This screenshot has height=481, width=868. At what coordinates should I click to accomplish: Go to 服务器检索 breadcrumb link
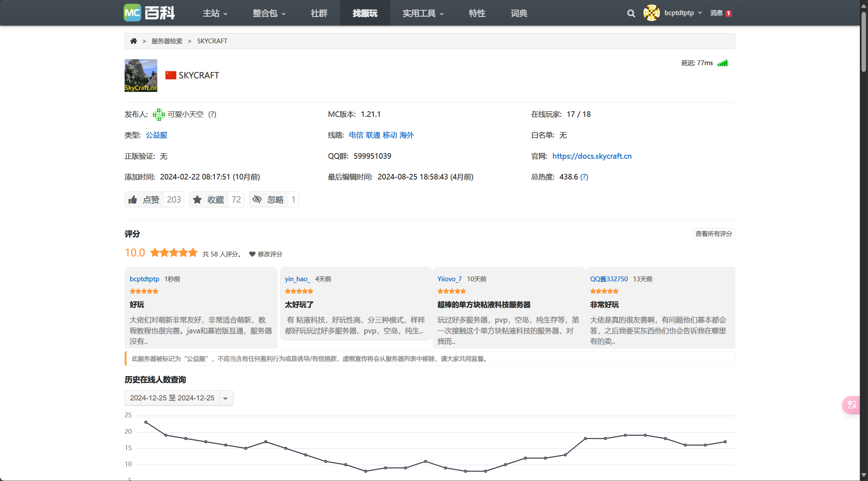tap(167, 41)
